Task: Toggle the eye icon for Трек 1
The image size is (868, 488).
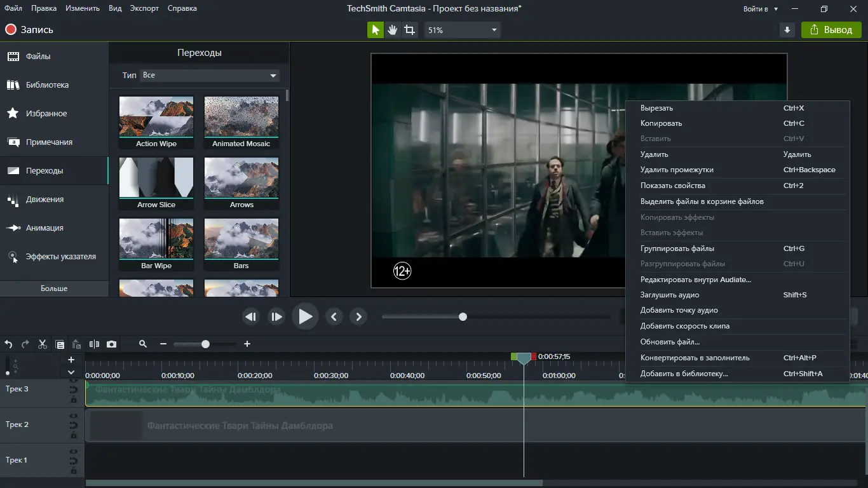Action: (x=74, y=452)
